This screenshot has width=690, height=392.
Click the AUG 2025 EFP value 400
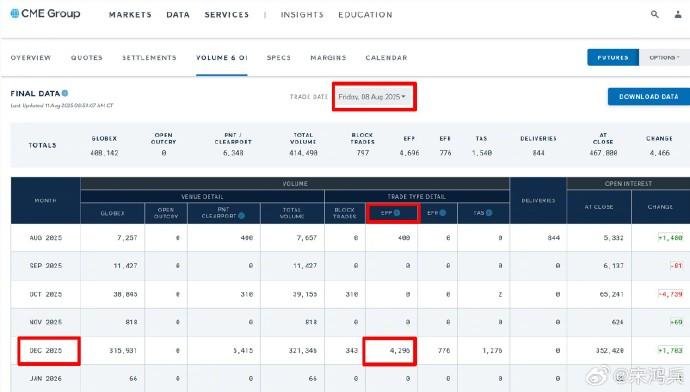[x=404, y=238]
